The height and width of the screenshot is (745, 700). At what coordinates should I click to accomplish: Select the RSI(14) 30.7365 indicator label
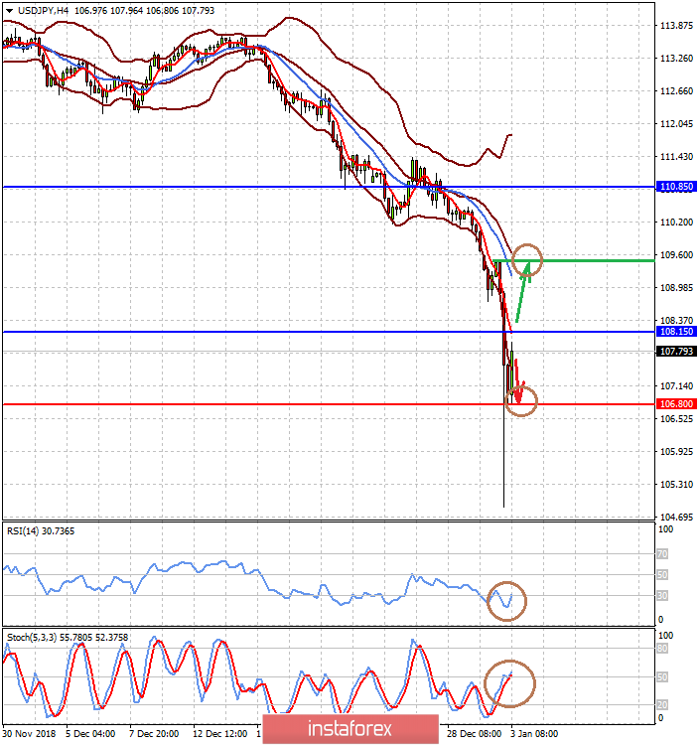41,531
